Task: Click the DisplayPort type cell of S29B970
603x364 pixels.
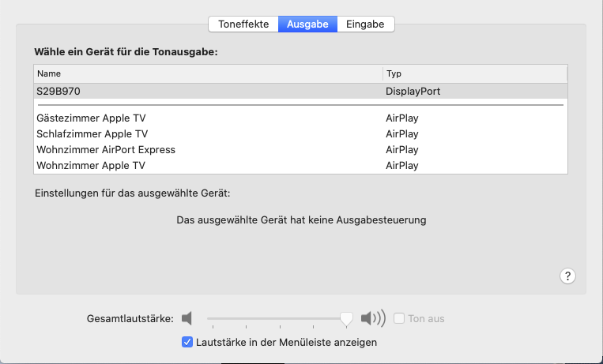Action: click(413, 92)
